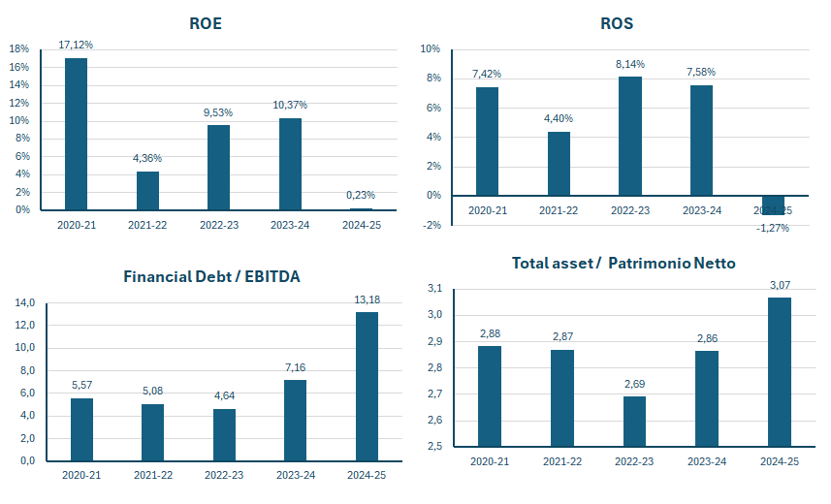Image resolution: width=831 pixels, height=504 pixels.
Task: Select the 17,12% data label
Action: click(x=76, y=45)
